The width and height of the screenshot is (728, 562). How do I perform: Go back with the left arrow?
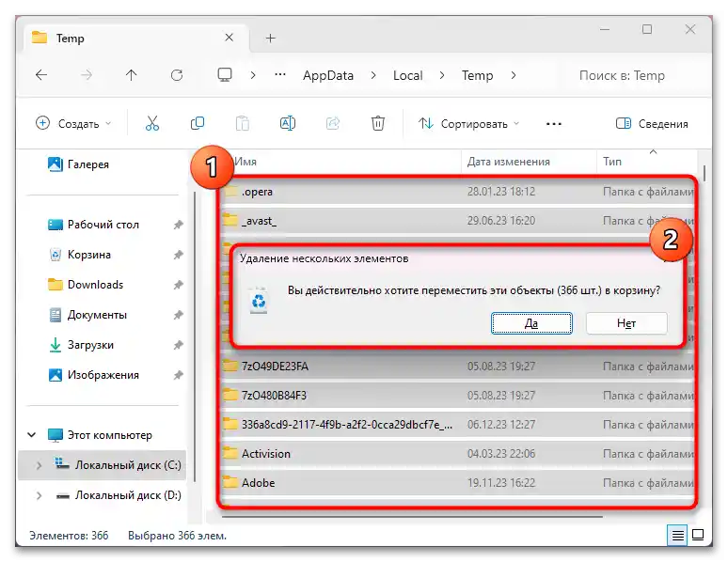(41, 75)
